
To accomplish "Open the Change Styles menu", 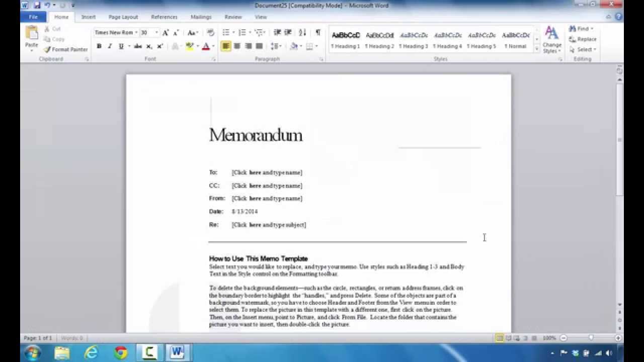I will [x=552, y=40].
